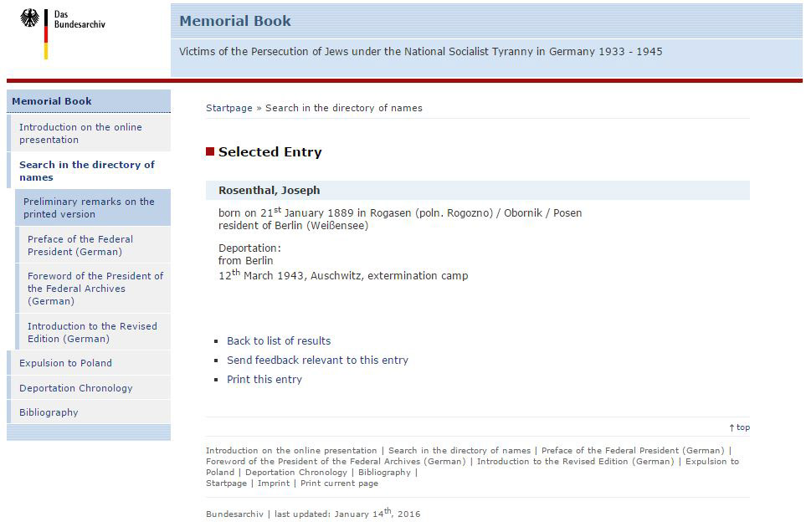Viewport: 806px width, 532px height.
Task: Send feedback relevant to this entry
Action: click(x=318, y=360)
